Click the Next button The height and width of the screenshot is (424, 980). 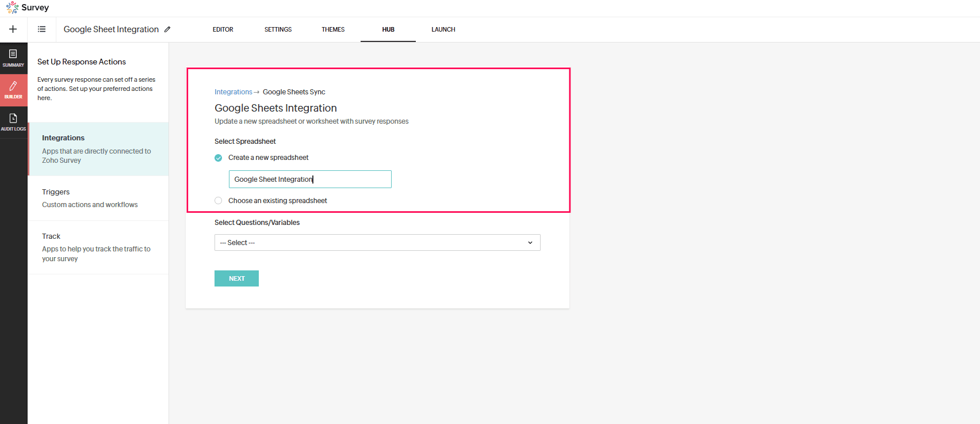pyautogui.click(x=236, y=278)
